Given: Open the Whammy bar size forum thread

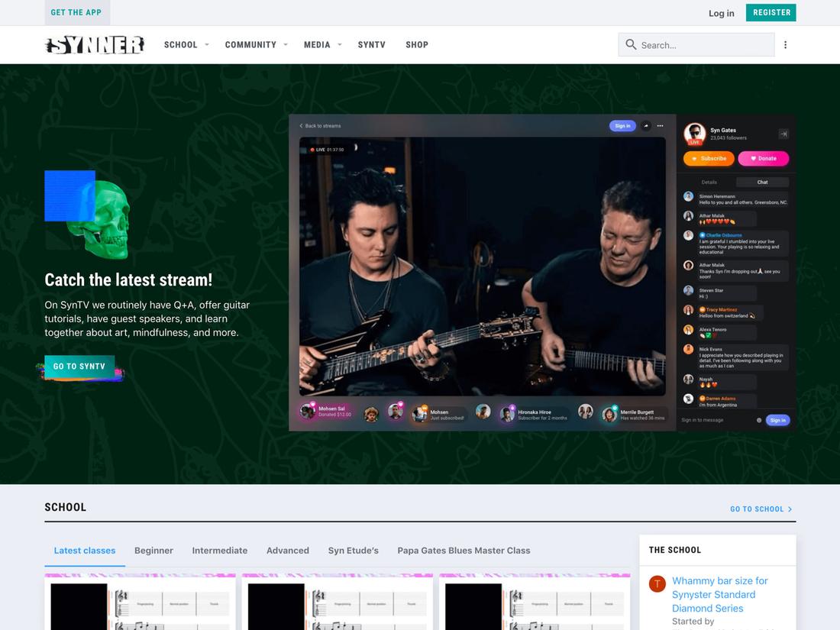Looking at the screenshot, I should [x=719, y=594].
